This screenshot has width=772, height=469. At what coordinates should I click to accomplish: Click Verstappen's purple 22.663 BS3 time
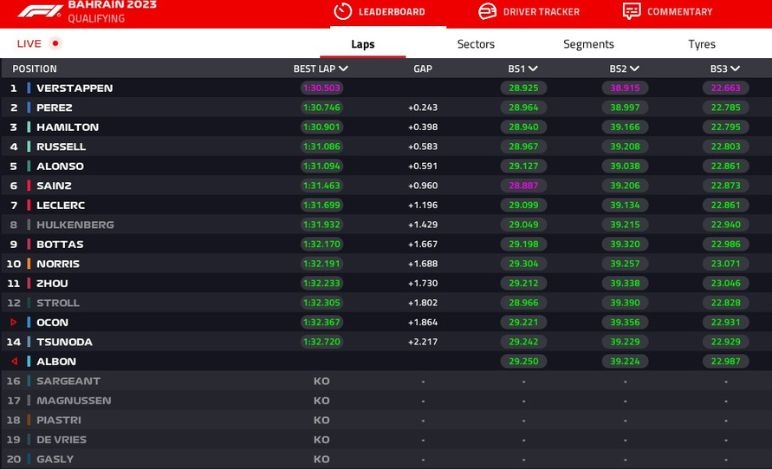point(725,88)
